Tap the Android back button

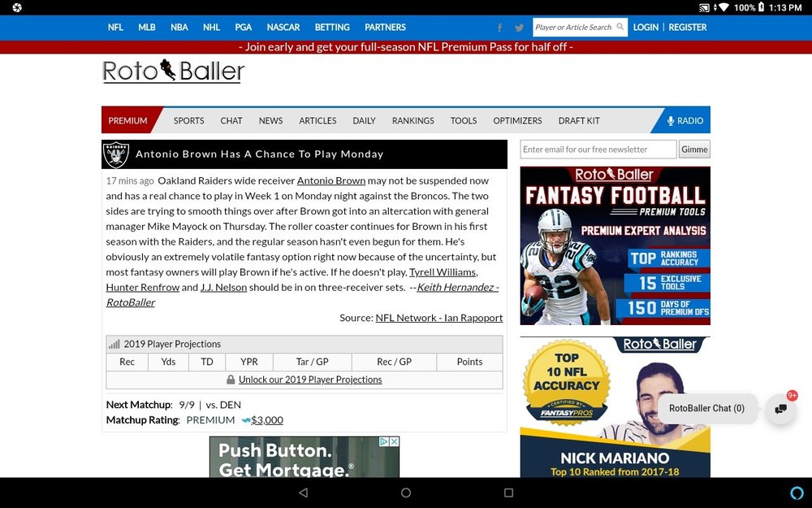tap(304, 493)
